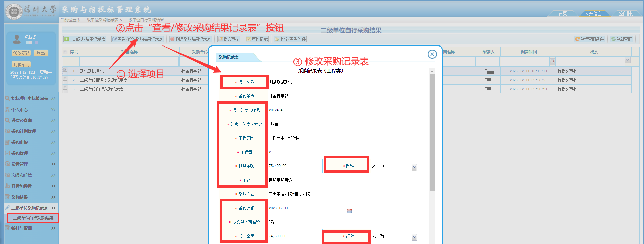Open 审核记录 audit history
Screen dimensions: 644x244
coord(257,39)
